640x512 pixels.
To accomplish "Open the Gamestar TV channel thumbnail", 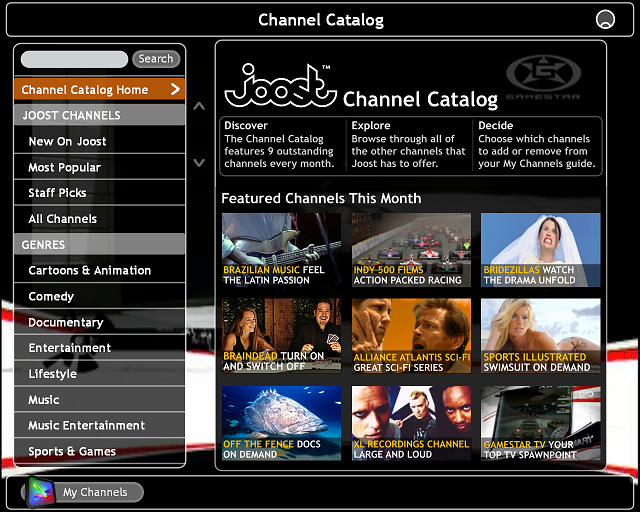I will pos(540,423).
